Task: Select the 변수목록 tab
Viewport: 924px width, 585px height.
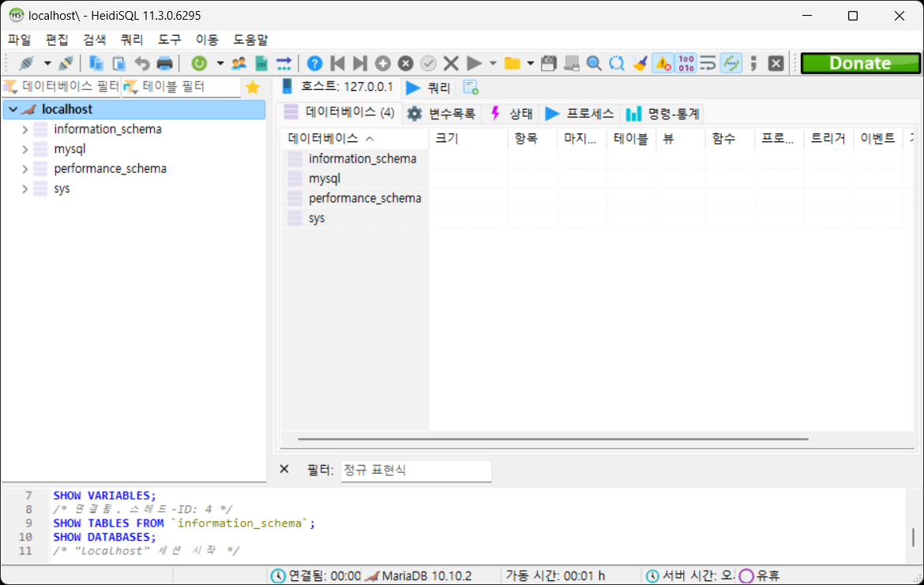Action: pyautogui.click(x=441, y=114)
